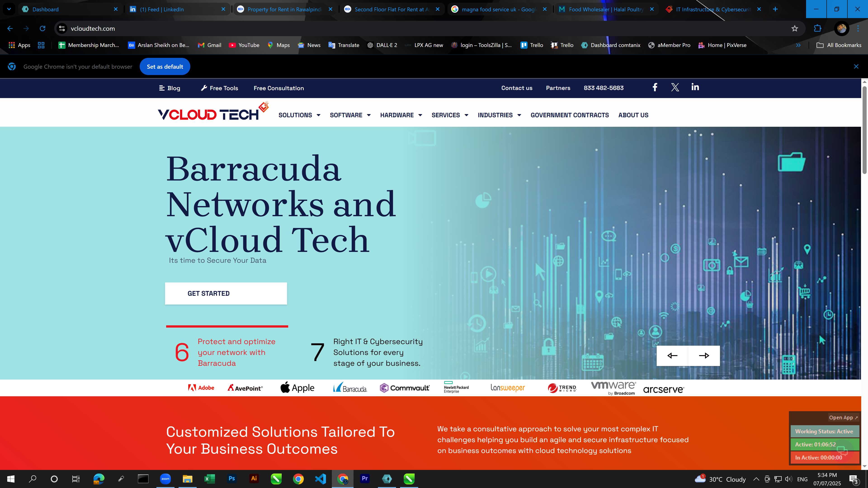The width and height of the screenshot is (868, 488).
Task: Show more bookmarks with the double chevron
Action: pos(798,45)
